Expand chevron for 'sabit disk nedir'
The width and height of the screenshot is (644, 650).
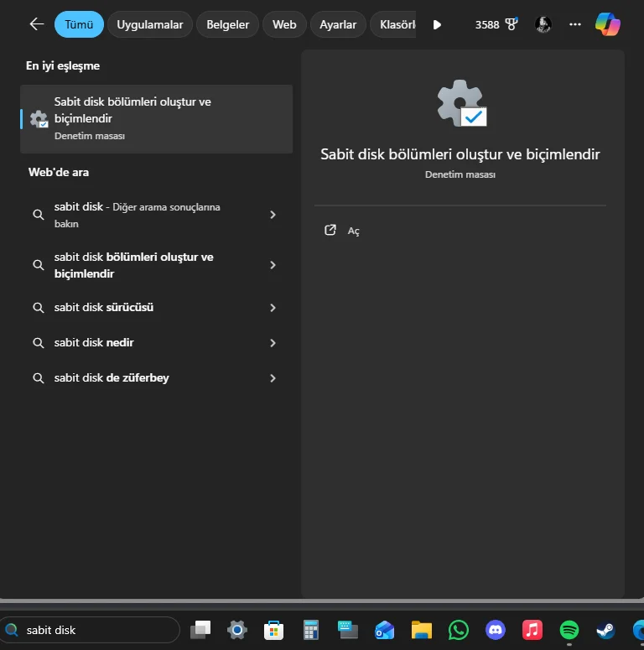click(273, 343)
